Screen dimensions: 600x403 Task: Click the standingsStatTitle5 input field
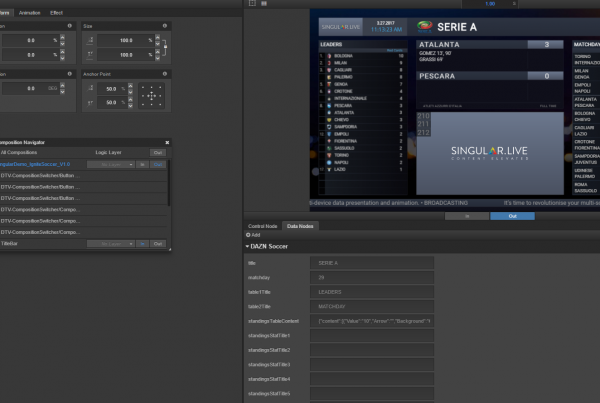[372, 394]
